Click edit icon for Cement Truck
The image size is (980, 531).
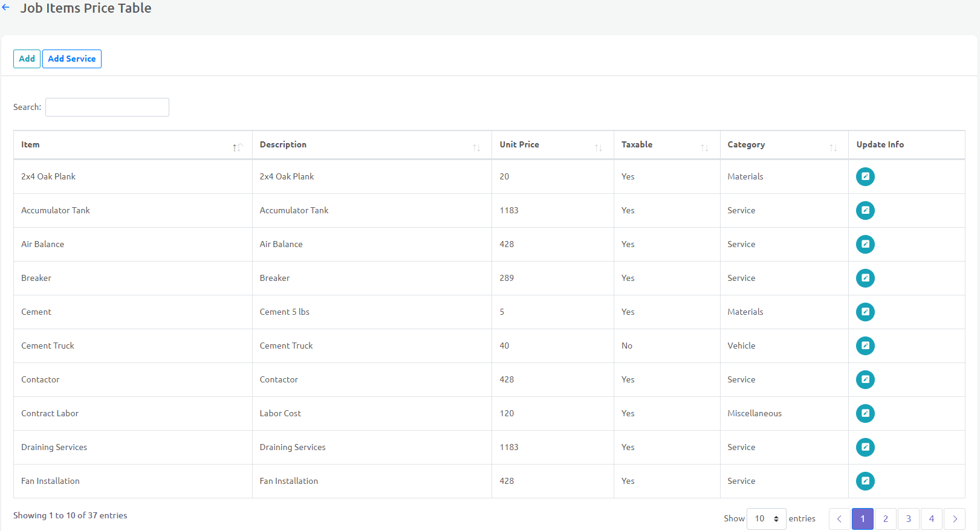[x=865, y=346]
